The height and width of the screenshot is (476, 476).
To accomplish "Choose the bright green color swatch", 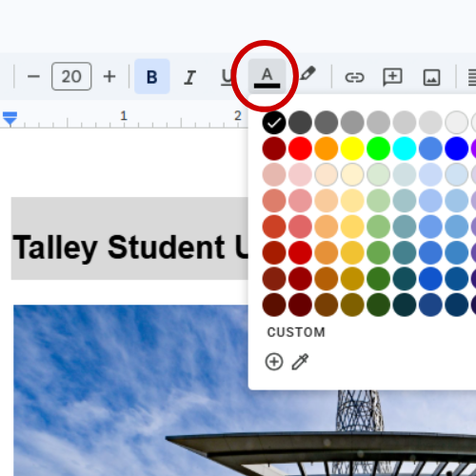I will click(378, 149).
